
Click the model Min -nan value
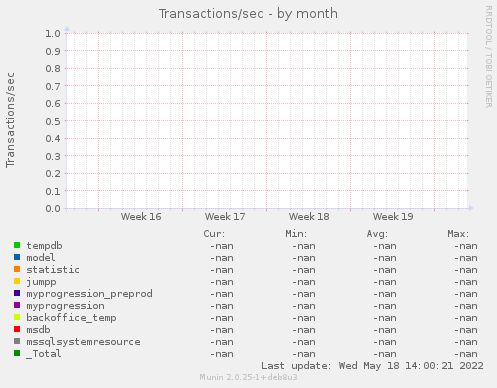pyautogui.click(x=304, y=258)
